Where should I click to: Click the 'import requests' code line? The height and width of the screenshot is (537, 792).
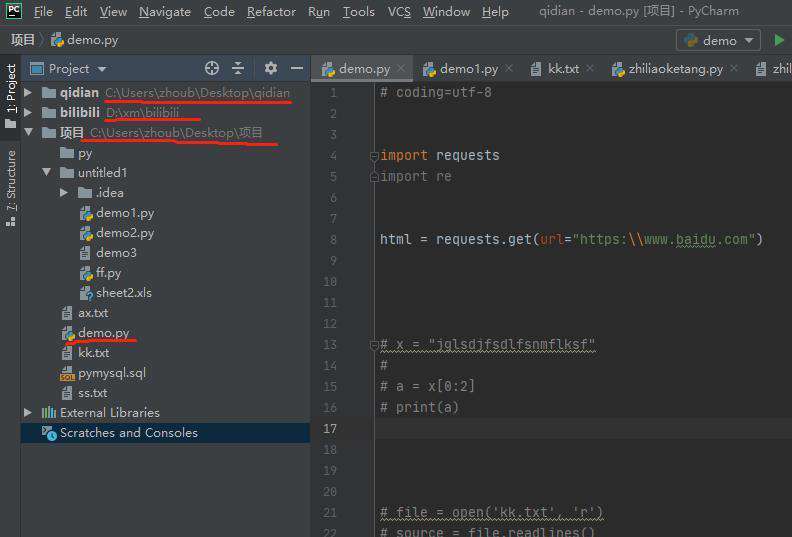coord(439,155)
